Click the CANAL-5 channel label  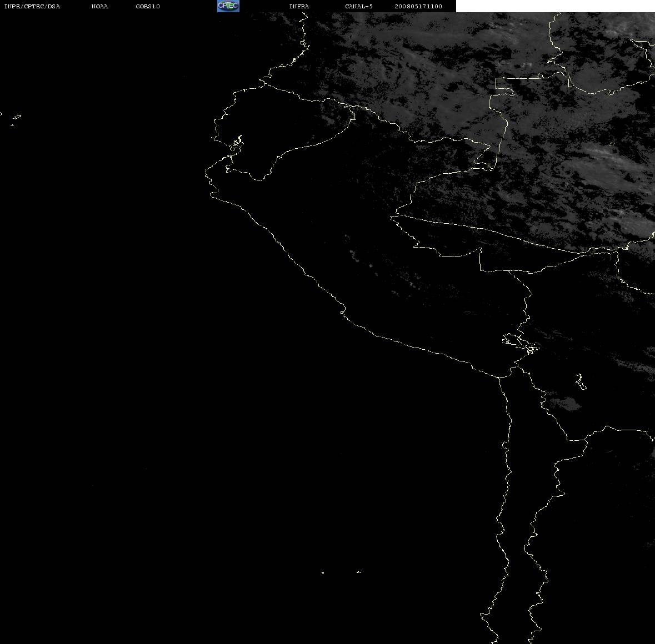(359, 6)
